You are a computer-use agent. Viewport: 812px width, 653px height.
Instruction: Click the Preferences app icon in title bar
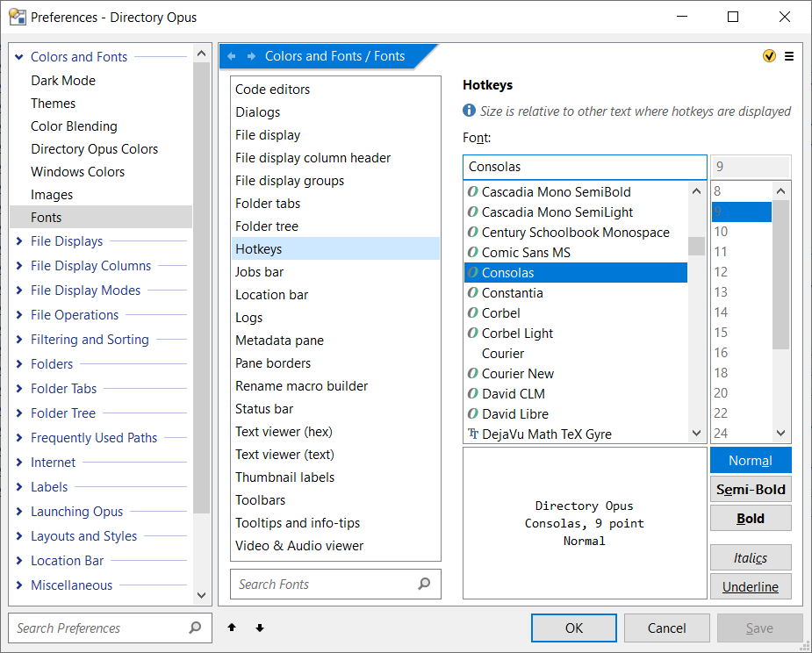(x=17, y=17)
